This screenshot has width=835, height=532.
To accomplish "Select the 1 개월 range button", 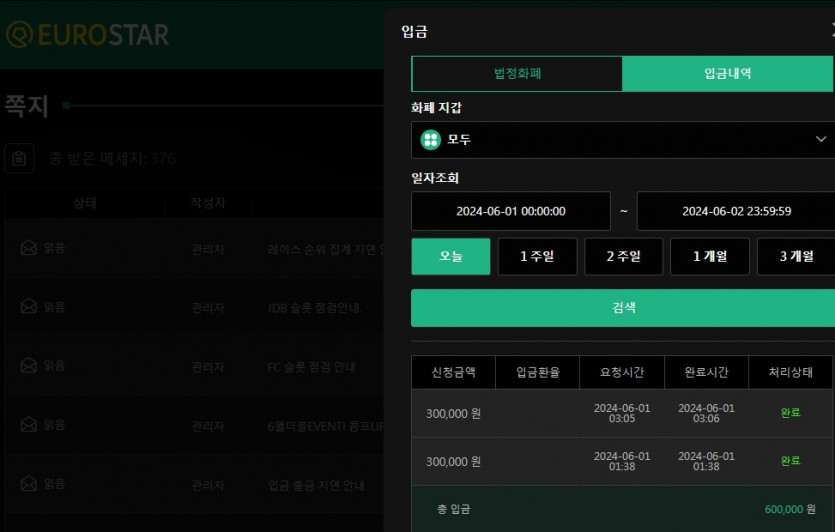I will [710, 256].
